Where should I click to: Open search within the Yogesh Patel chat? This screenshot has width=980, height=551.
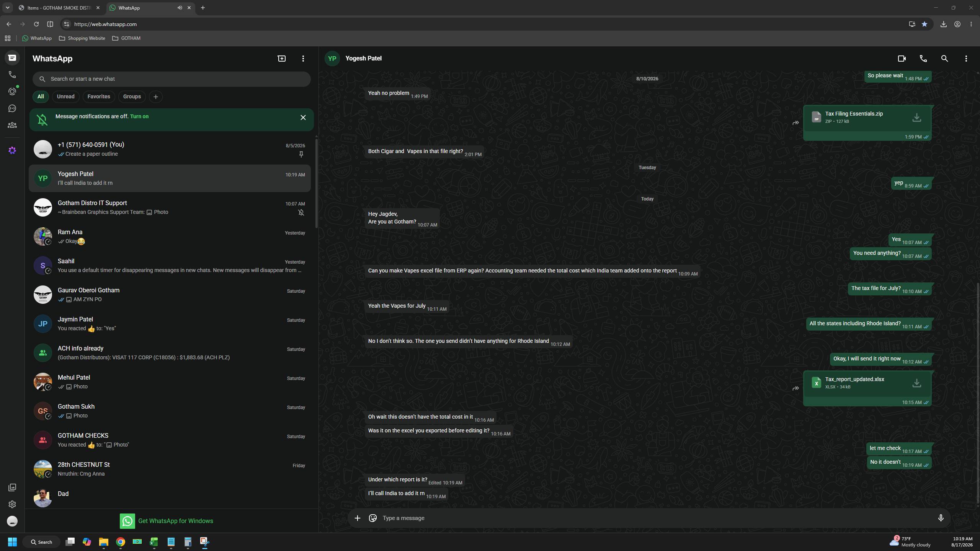tap(944, 59)
